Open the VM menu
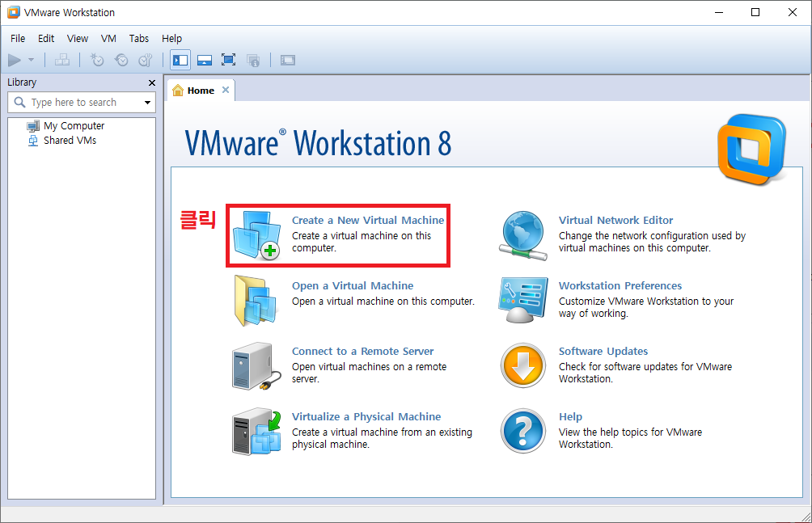Viewport: 812px width, 523px height. pyautogui.click(x=108, y=38)
